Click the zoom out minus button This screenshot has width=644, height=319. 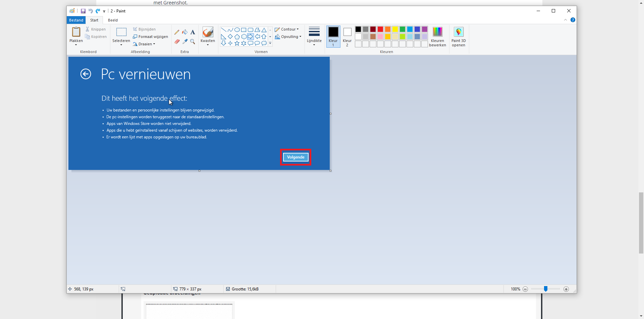tap(525, 289)
